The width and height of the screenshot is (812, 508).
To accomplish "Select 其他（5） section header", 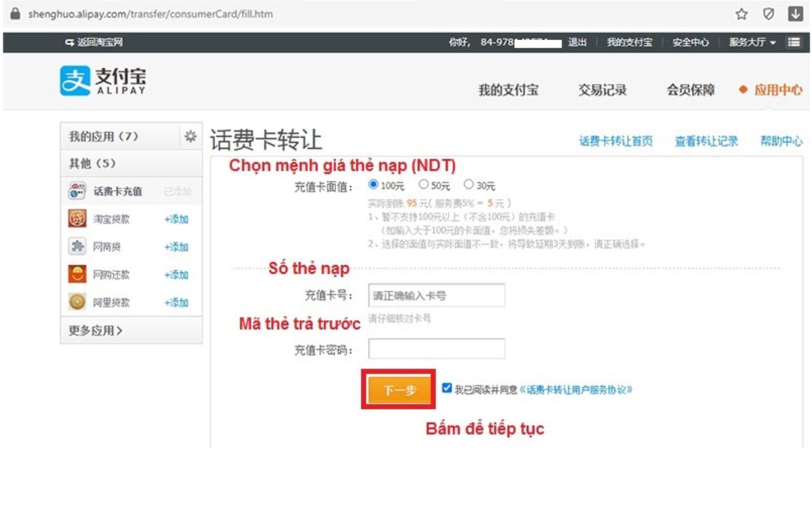I will [x=131, y=164].
